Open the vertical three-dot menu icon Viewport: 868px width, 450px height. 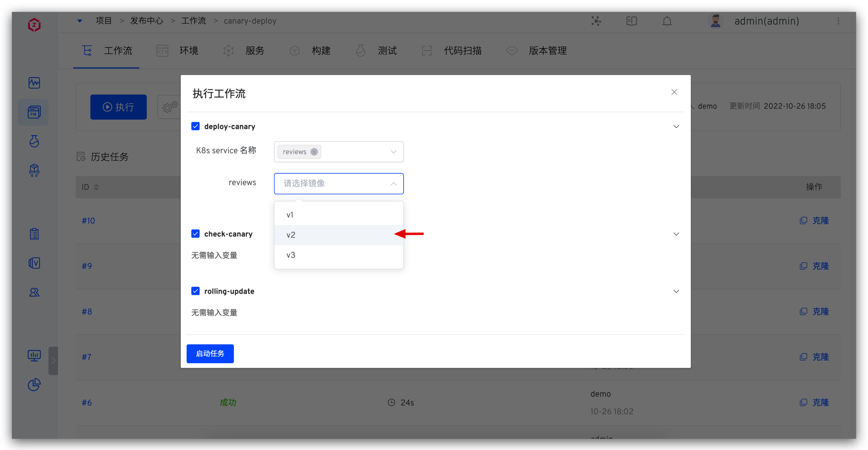click(x=838, y=21)
